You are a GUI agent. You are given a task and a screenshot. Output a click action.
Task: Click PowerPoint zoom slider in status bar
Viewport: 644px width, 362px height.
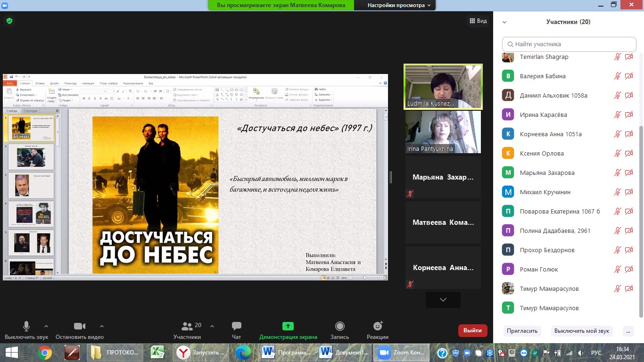tap(365, 278)
